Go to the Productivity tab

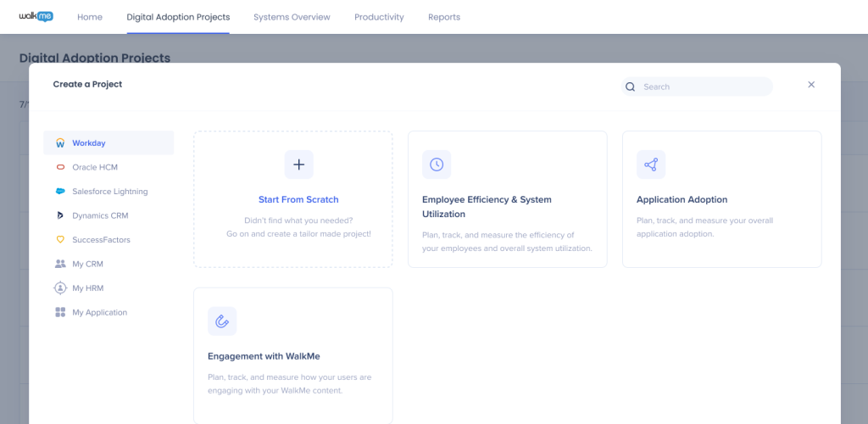coord(379,17)
